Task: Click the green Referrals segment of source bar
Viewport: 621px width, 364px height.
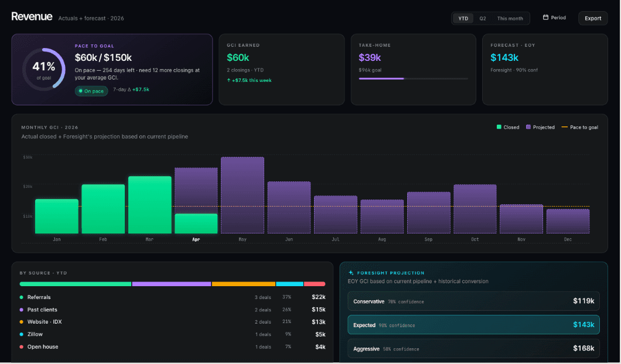Action: 75,284
